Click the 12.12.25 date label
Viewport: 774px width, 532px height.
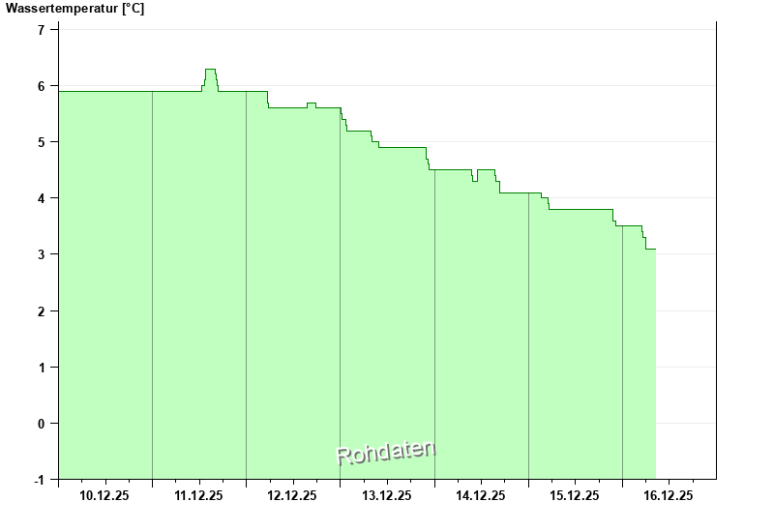pos(292,495)
